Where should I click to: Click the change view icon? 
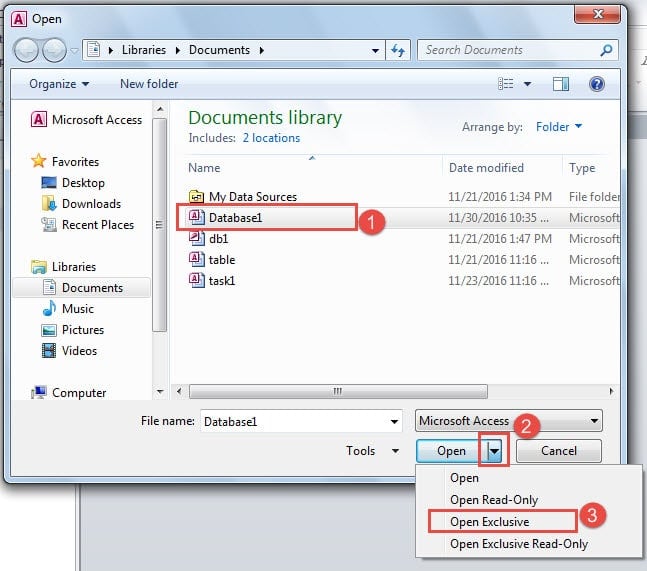(x=505, y=84)
